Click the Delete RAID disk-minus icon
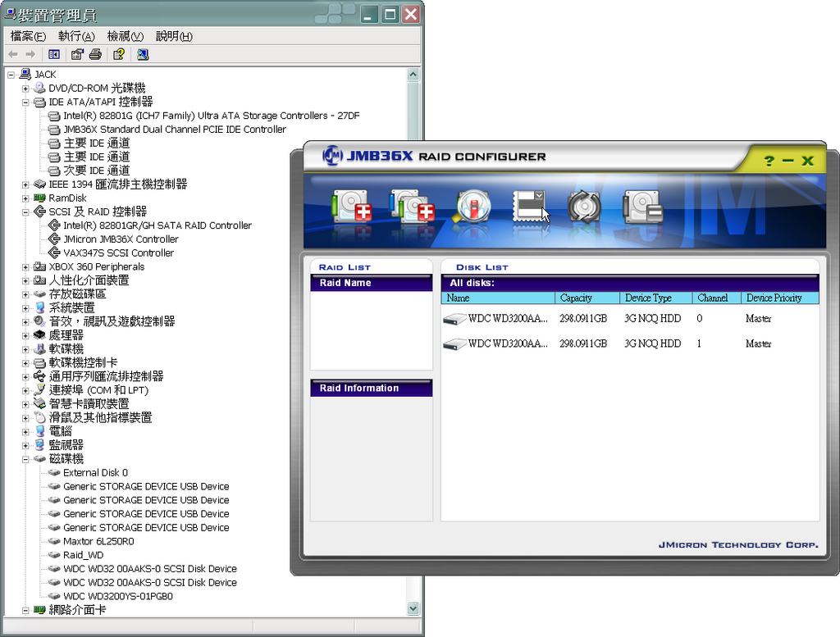The image size is (840, 637). tap(642, 207)
